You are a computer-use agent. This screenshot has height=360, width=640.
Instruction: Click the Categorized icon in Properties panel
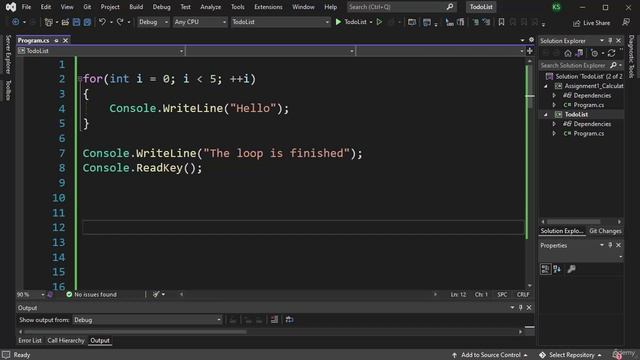click(545, 269)
